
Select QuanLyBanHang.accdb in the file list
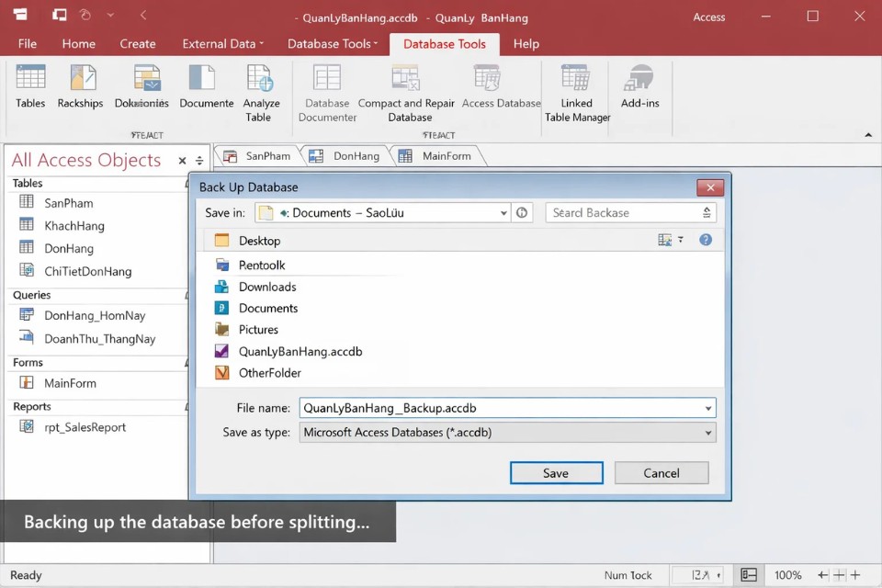click(300, 352)
